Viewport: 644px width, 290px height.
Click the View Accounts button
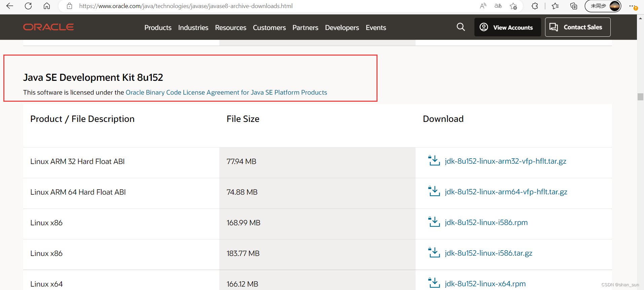(x=507, y=27)
